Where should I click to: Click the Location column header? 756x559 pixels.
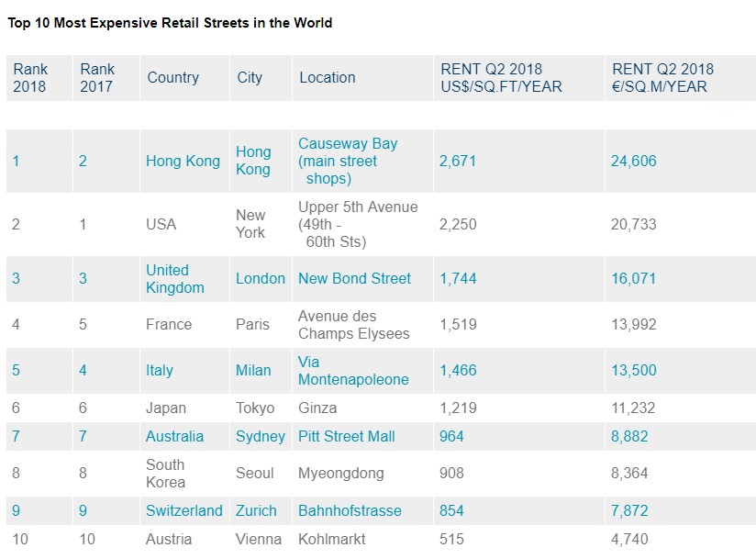(327, 78)
